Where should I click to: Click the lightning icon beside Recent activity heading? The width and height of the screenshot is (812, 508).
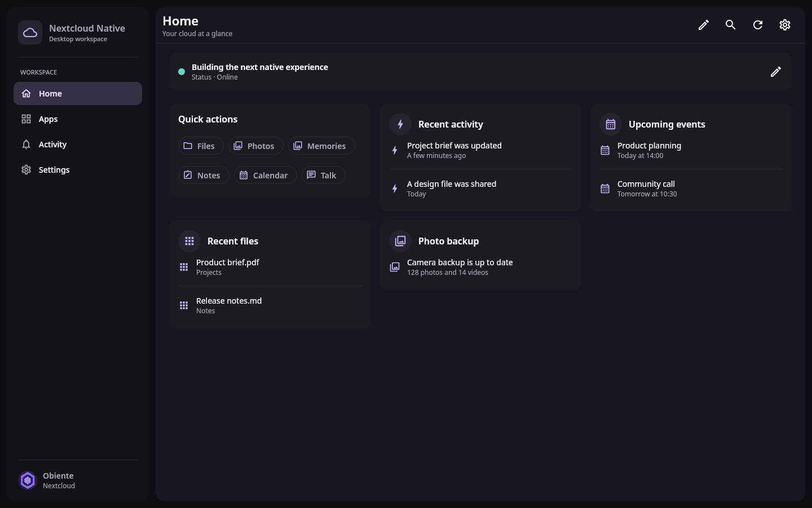click(x=400, y=124)
